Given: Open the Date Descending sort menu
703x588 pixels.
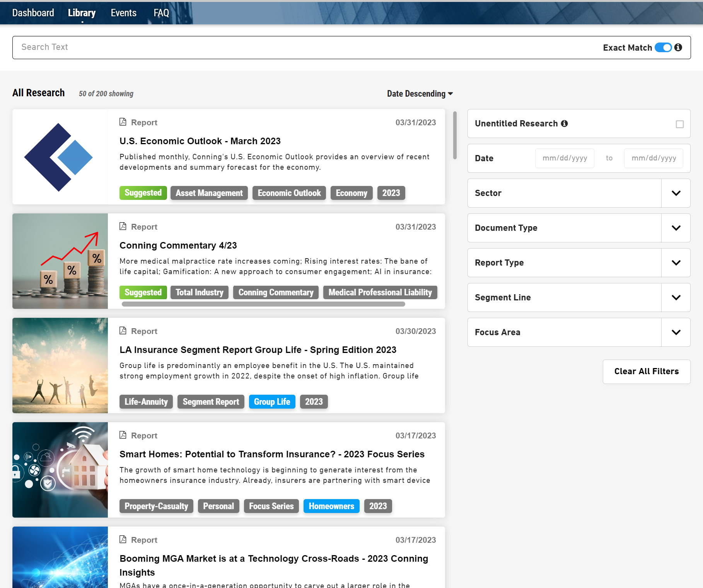Looking at the screenshot, I should click(x=420, y=94).
